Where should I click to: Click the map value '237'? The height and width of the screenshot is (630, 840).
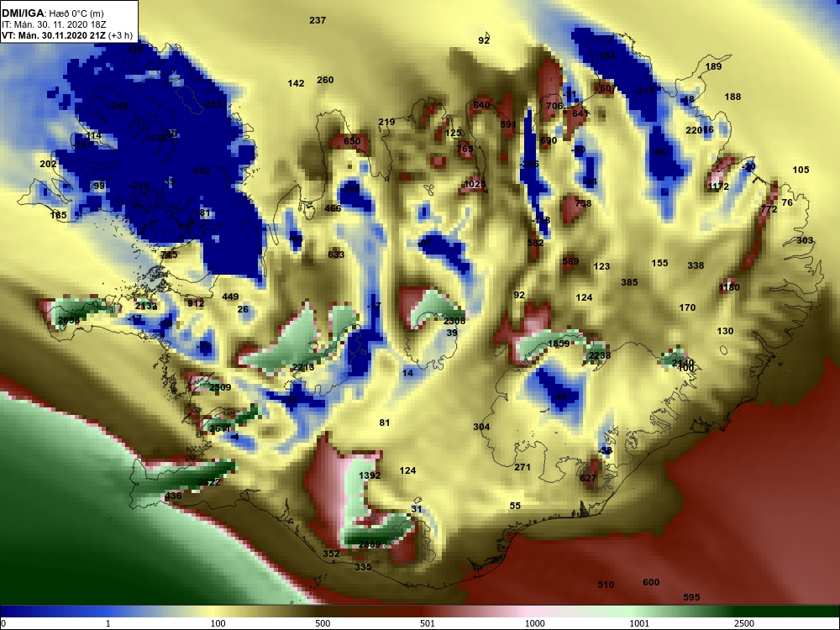coord(318,20)
